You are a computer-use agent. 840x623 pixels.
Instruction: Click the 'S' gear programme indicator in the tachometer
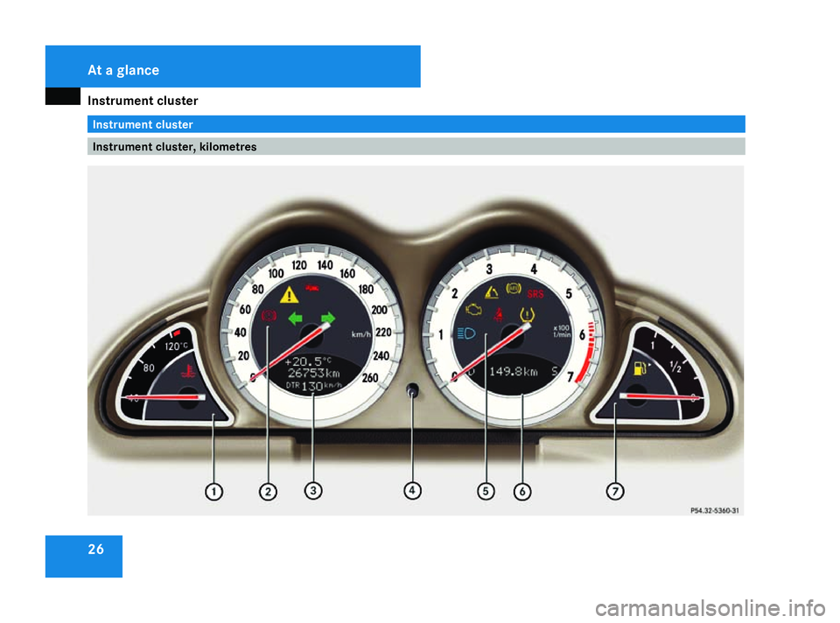pyautogui.click(x=554, y=371)
